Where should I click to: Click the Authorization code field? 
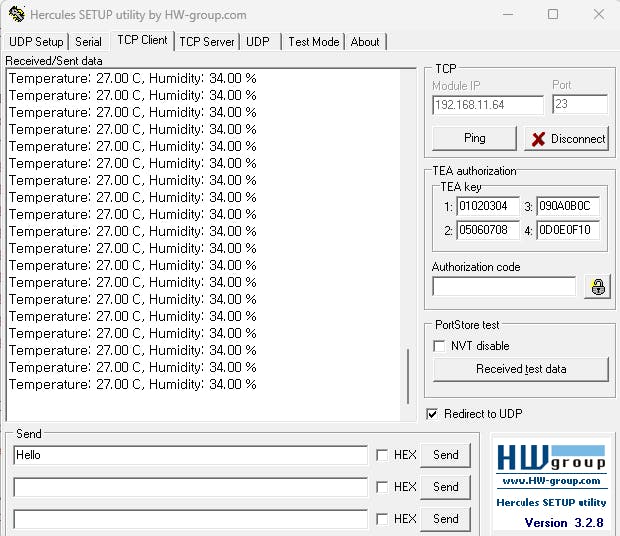504,287
